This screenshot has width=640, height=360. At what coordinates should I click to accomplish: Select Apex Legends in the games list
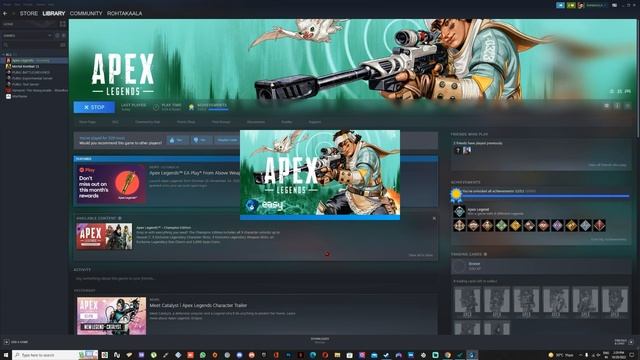click(34, 60)
